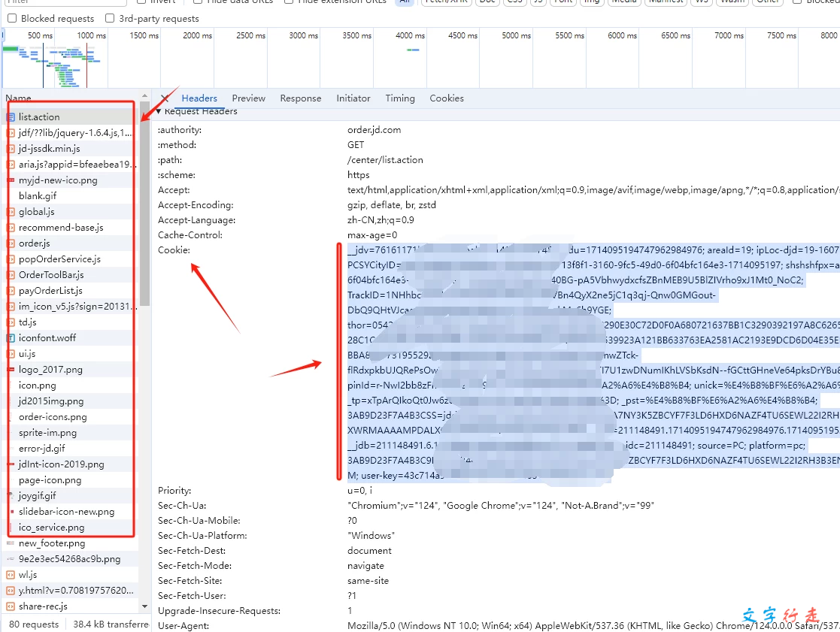Click the 6000 ms timeline tick label
840x632 pixels.
coord(622,35)
